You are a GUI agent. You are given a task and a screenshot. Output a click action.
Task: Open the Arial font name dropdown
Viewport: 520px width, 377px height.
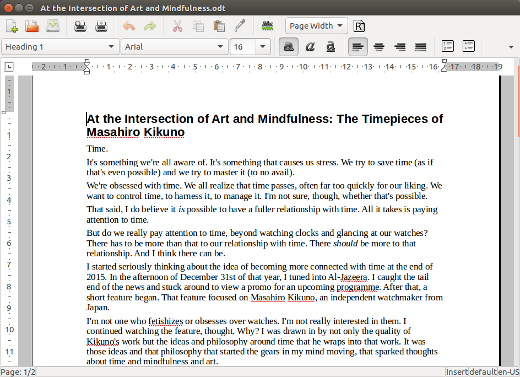tap(220, 47)
